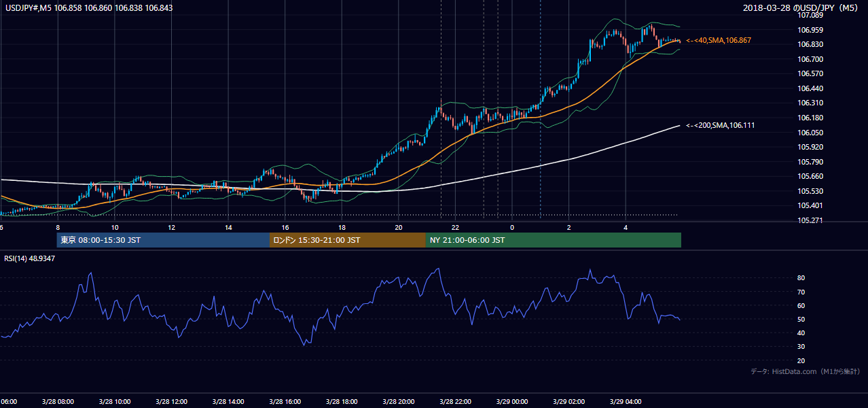Select the ロンドン 15:30-21:00 JST session bar
Image resolution: width=868 pixels, height=408 pixels.
tap(348, 240)
